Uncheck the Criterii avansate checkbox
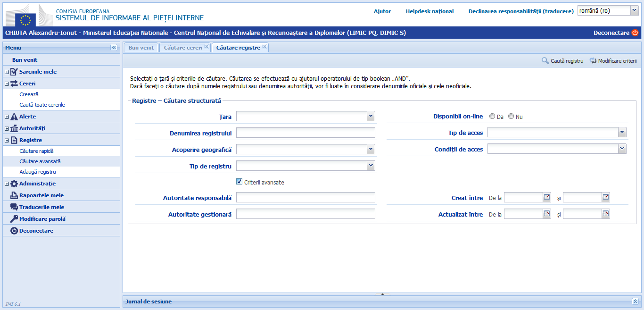Viewport: 644px width, 310px height. click(x=239, y=182)
